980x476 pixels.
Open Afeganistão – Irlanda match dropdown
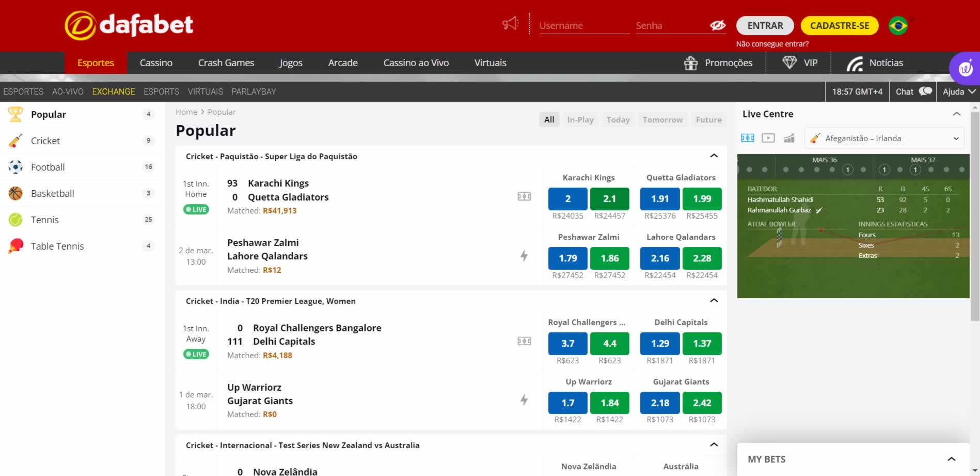click(x=884, y=138)
